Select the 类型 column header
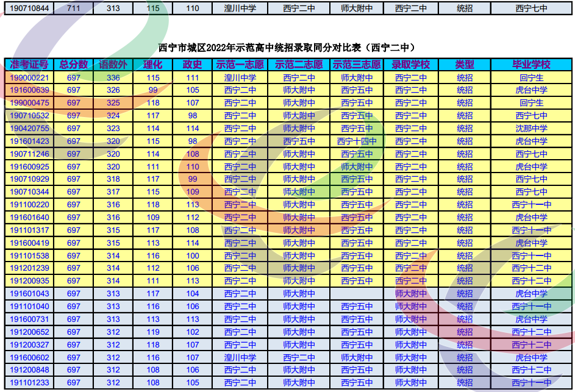 click(x=465, y=65)
